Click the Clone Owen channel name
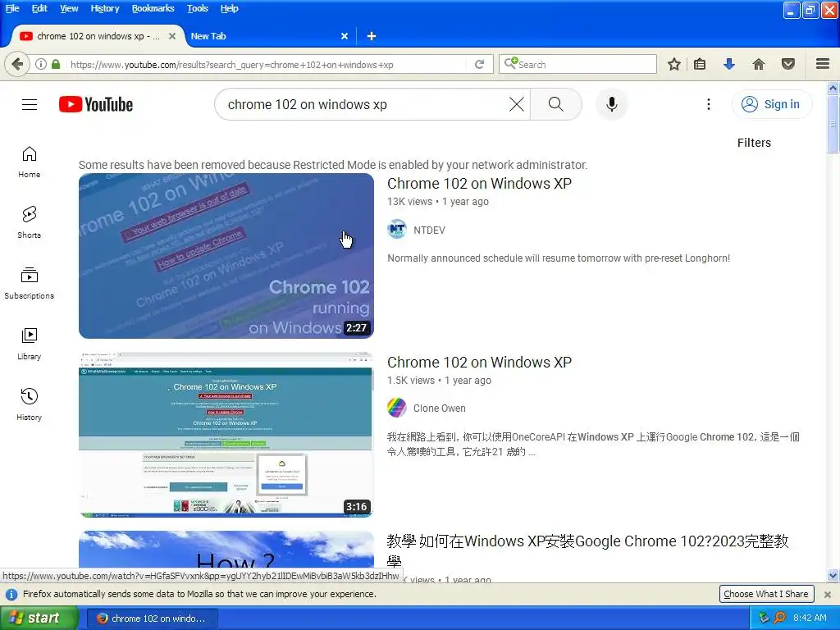The width and height of the screenshot is (840, 630). click(x=440, y=409)
